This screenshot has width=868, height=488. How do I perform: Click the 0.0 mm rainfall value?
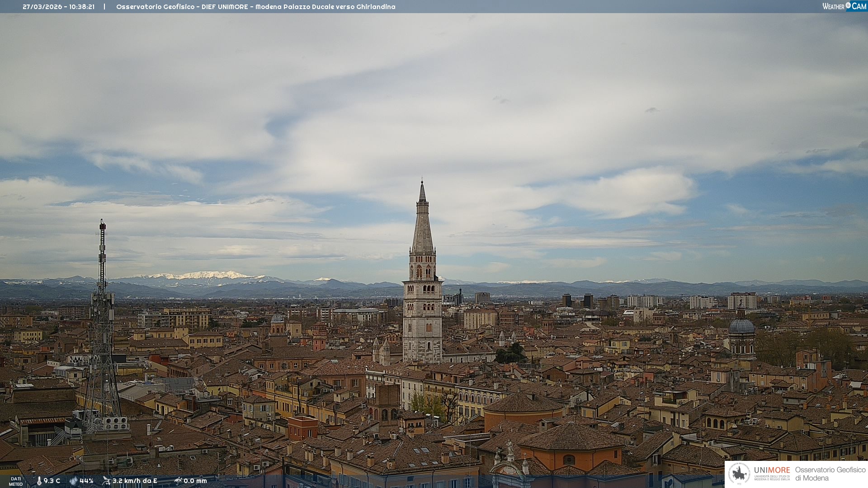coord(195,481)
